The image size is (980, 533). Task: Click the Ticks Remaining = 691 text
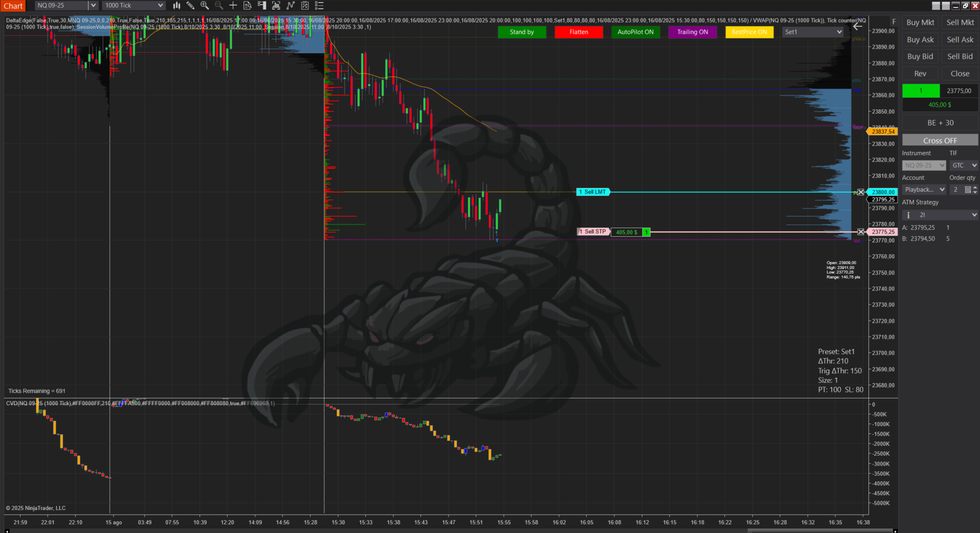click(x=37, y=391)
